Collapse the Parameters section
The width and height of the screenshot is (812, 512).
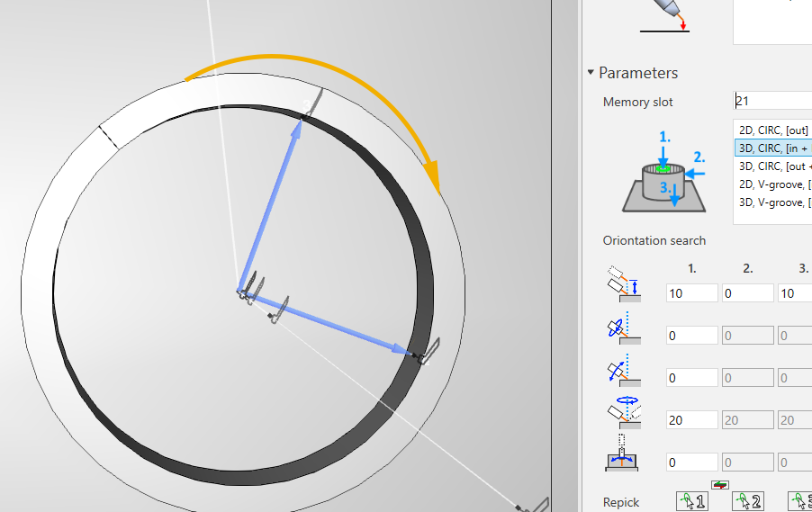[x=591, y=73]
